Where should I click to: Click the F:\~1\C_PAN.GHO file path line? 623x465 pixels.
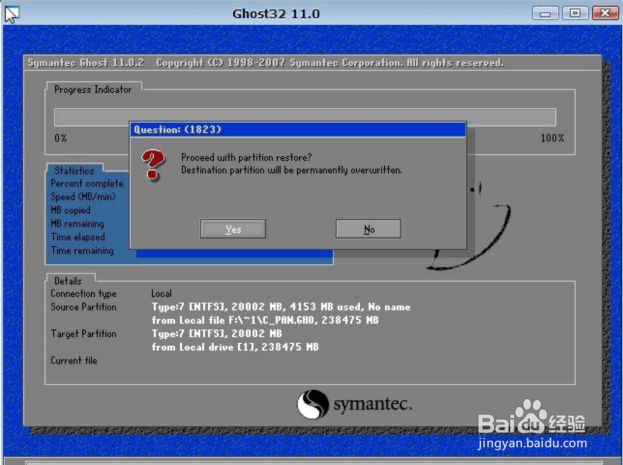pos(265,320)
